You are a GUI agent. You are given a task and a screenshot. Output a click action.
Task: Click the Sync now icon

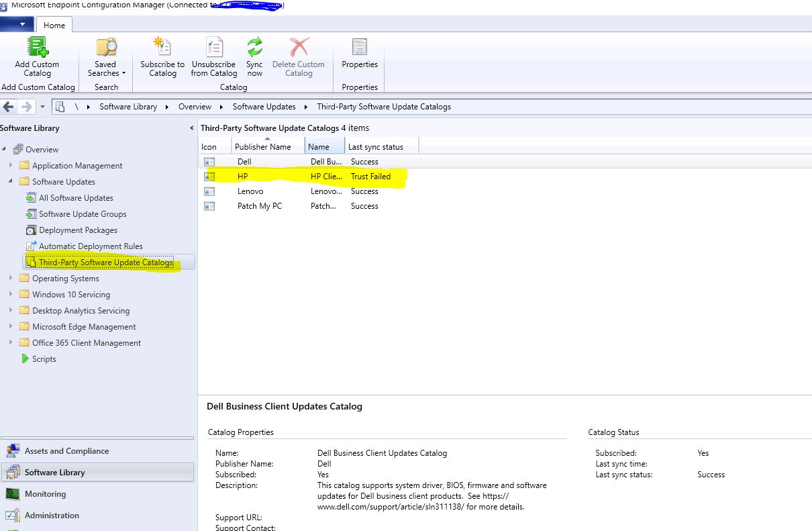pos(254,47)
